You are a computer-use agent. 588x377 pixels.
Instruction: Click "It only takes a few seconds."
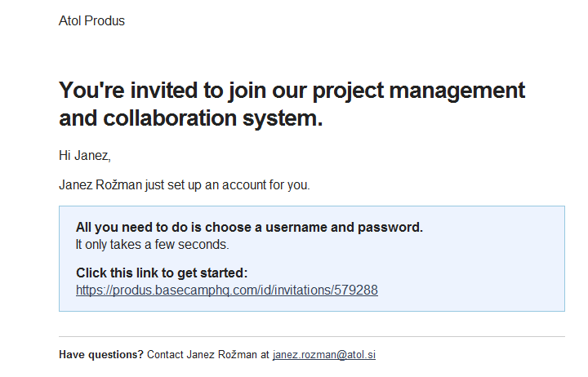coord(153,243)
